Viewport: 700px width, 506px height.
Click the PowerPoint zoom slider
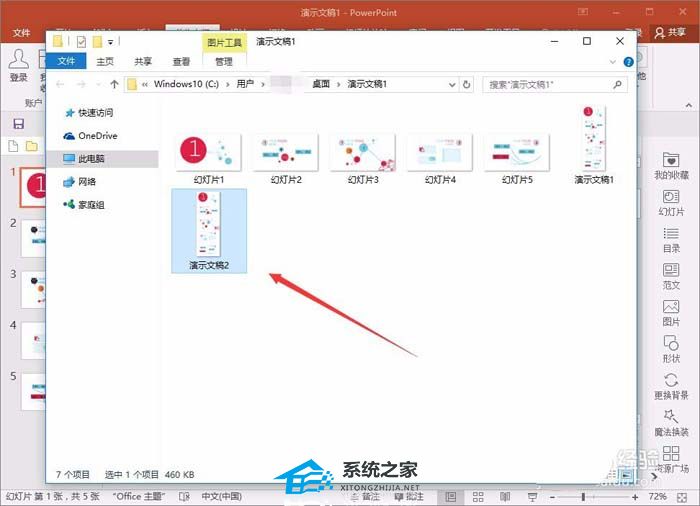click(x=584, y=496)
